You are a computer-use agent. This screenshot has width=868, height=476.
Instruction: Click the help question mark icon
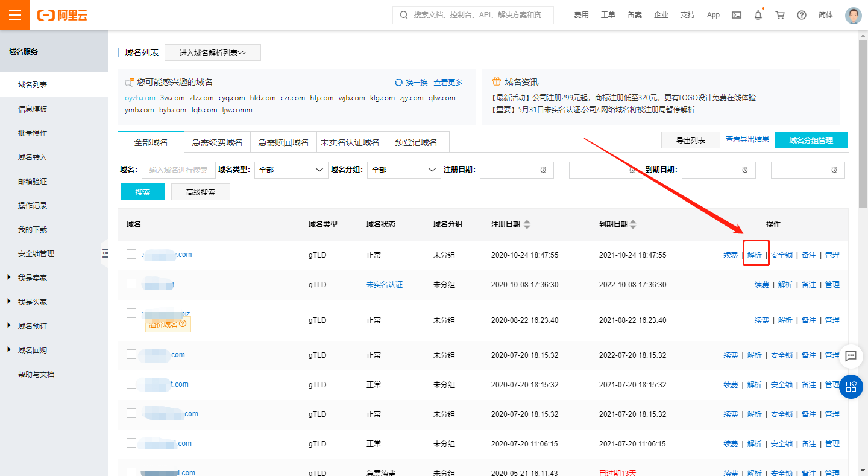point(801,15)
